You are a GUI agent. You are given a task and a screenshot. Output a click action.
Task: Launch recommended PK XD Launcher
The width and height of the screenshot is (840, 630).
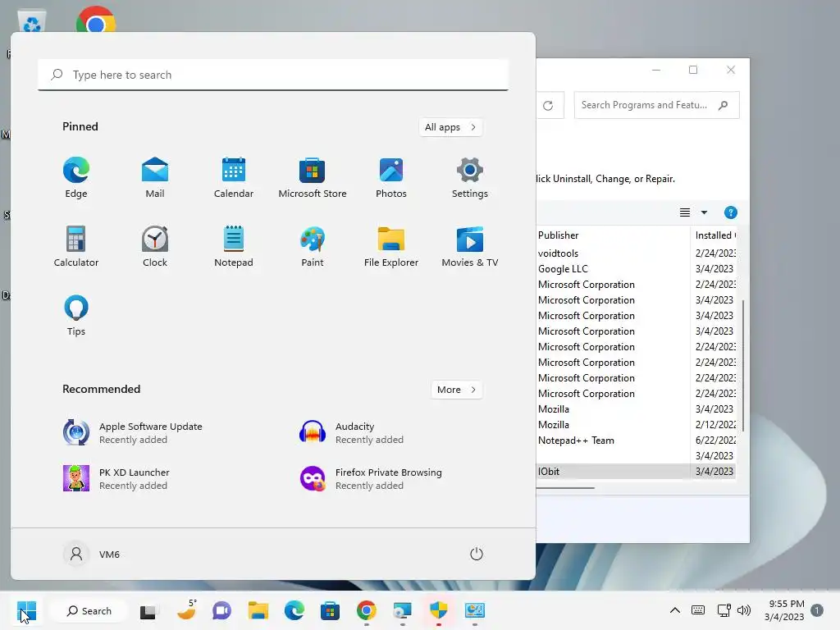coord(116,479)
